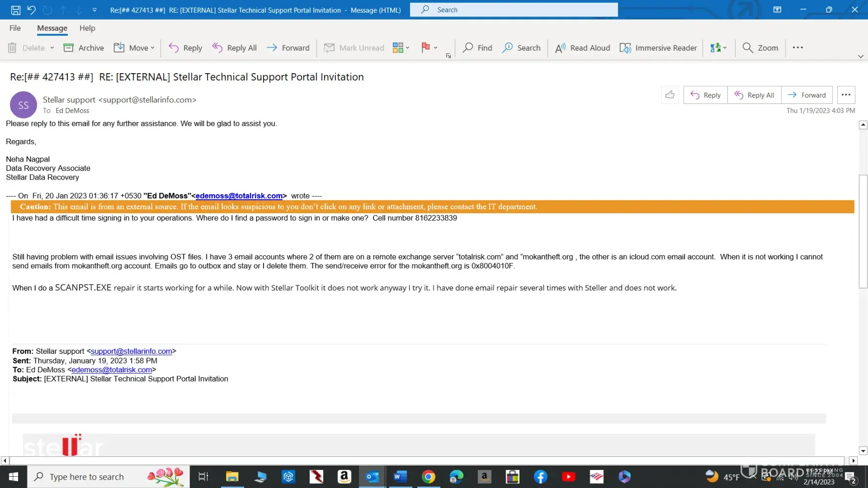Click the Archive icon in the ribbon

point(69,48)
